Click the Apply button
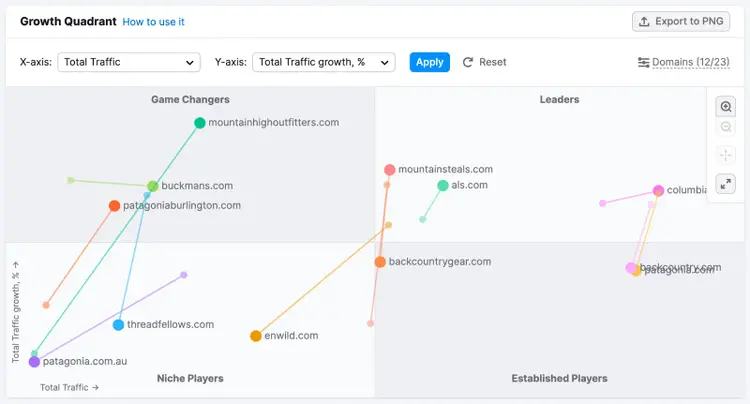 pyautogui.click(x=430, y=62)
